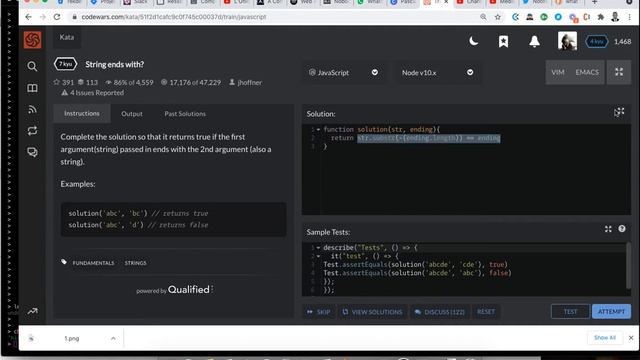Open the notifications bell icon
The width and height of the screenshot is (640, 360).
tap(534, 41)
